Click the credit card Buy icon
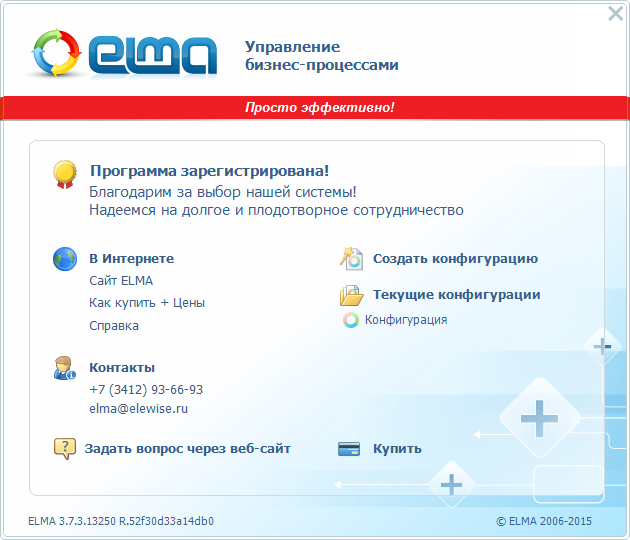 click(349, 449)
